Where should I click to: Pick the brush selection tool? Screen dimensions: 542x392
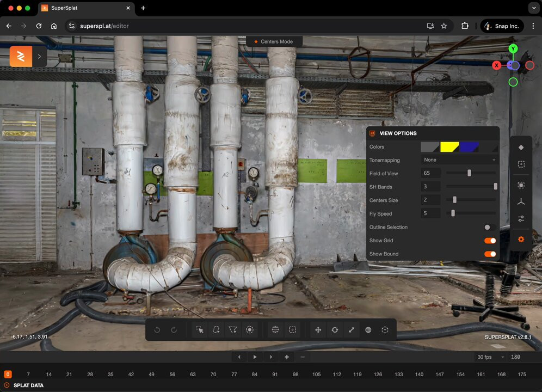[249, 330]
